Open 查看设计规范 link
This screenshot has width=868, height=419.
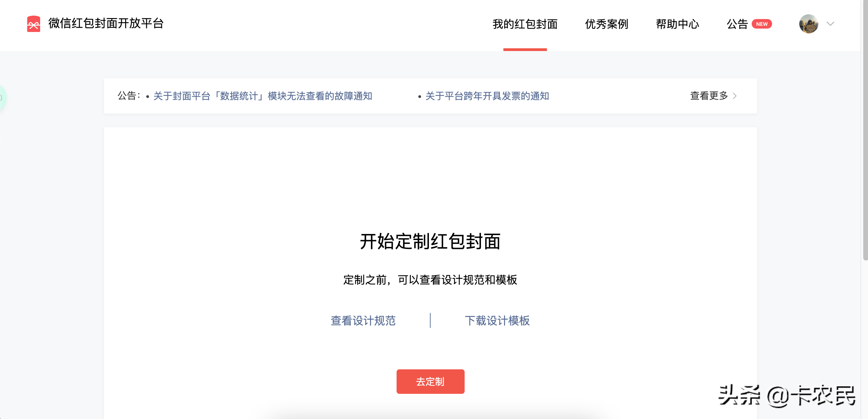point(363,320)
